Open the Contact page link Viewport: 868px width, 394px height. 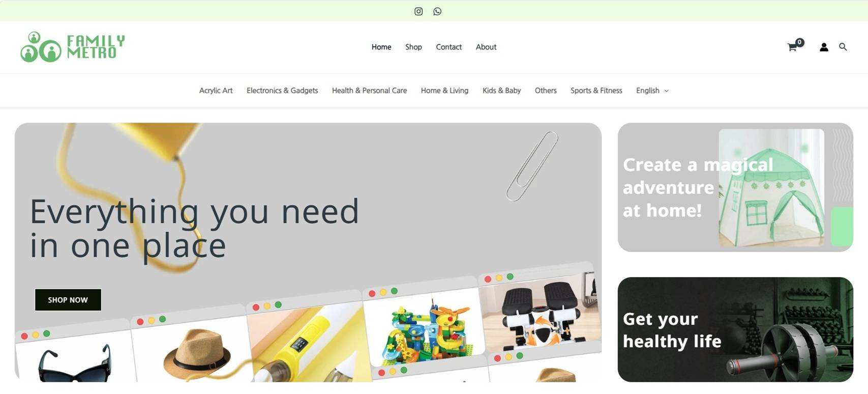[x=448, y=47]
